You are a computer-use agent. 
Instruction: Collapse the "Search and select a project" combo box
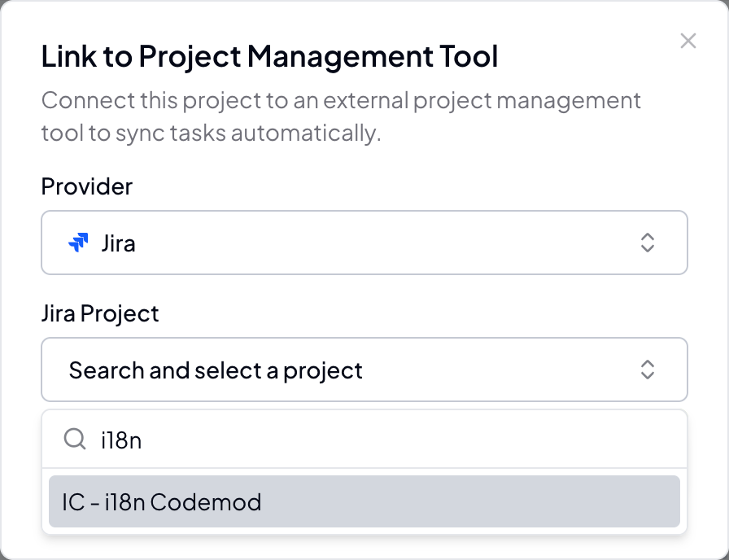pos(364,370)
